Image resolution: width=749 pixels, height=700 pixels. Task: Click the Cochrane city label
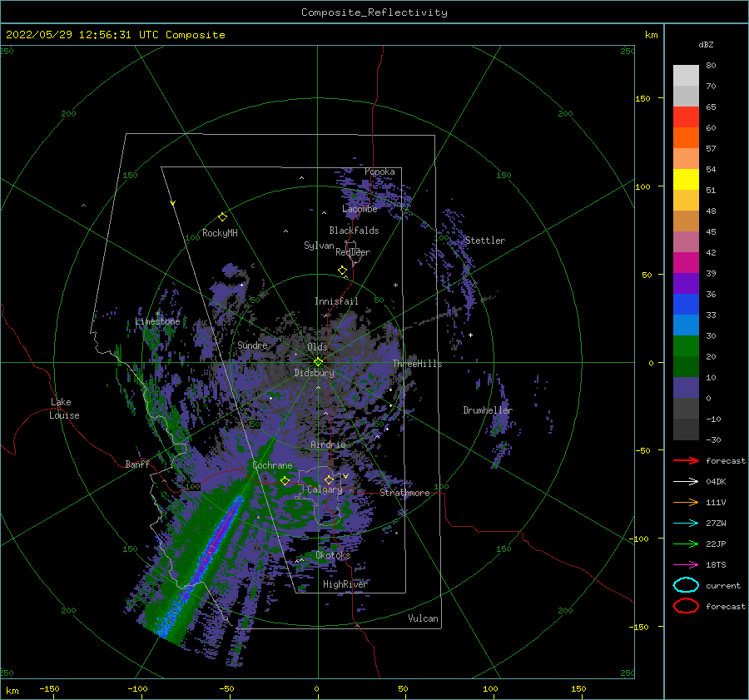[272, 465]
